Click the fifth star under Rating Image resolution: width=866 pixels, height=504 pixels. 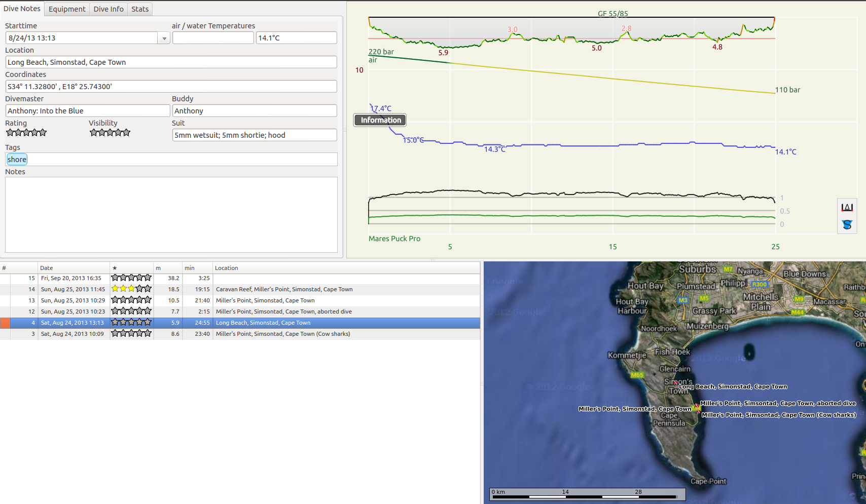tap(43, 133)
